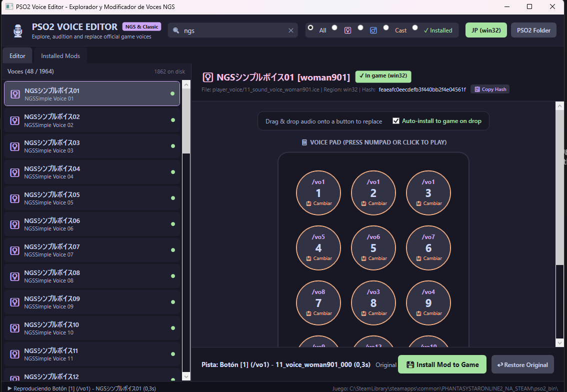The image size is (567, 392).
Task: Click the NGS & Classic badge
Action: tap(142, 27)
